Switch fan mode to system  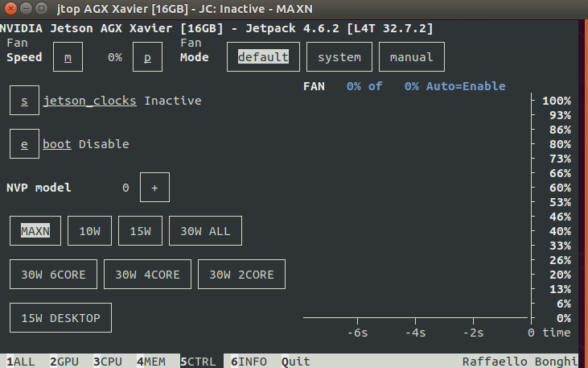339,57
